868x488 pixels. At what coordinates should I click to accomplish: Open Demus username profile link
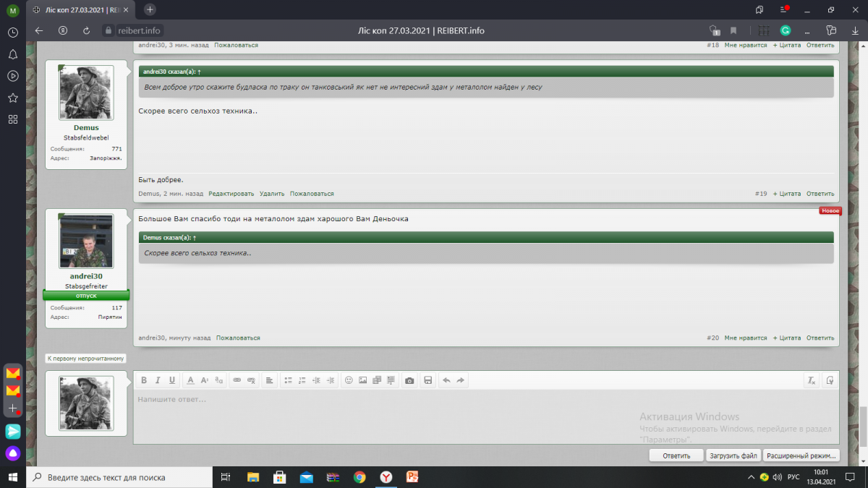[x=86, y=127]
